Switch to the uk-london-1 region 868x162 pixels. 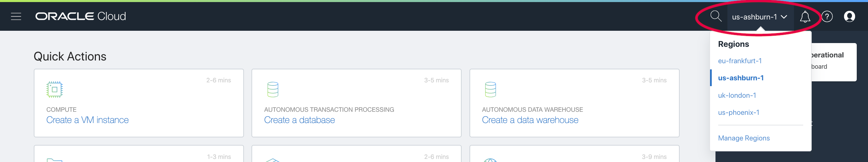click(x=737, y=95)
